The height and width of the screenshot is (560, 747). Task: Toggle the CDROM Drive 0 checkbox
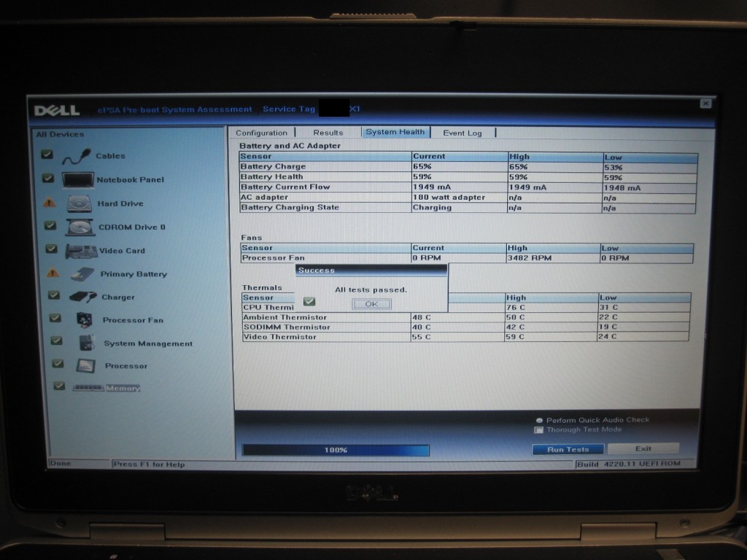click(50, 225)
